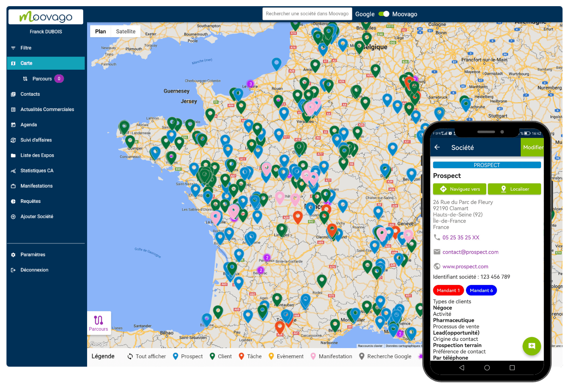Image resolution: width=569 pixels, height=392 pixels.
Task: Click the Suivi d'affaires icon
Action: [13, 140]
